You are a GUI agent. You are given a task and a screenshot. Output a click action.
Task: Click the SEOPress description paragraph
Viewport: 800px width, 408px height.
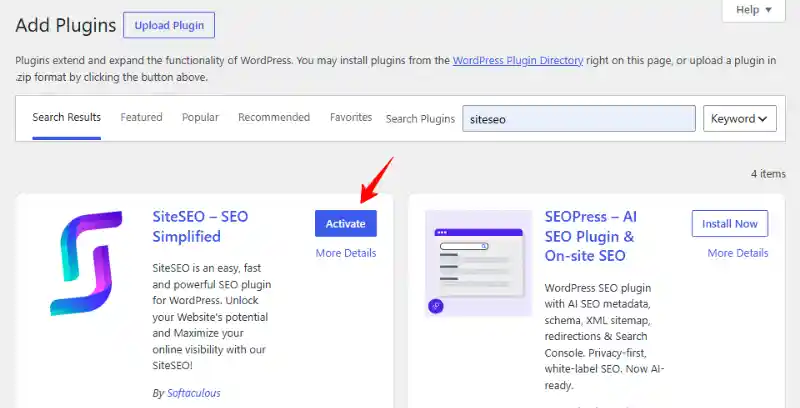[604, 337]
